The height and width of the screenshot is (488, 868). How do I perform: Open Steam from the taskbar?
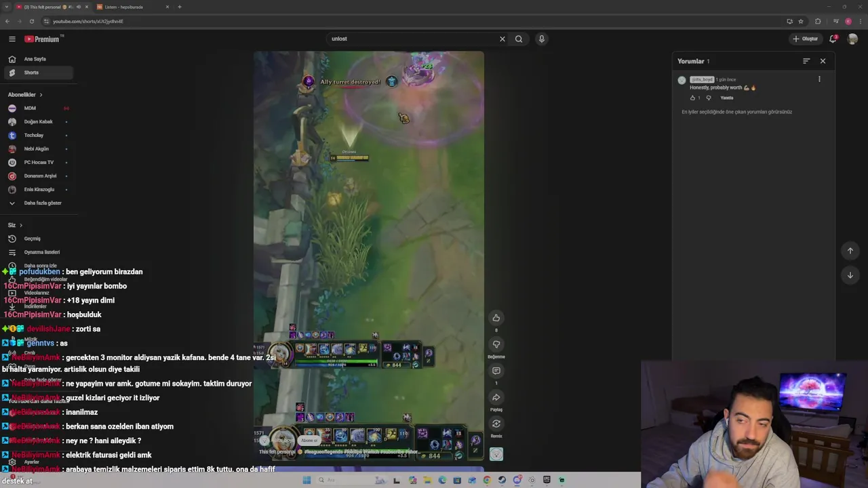pyautogui.click(x=502, y=480)
